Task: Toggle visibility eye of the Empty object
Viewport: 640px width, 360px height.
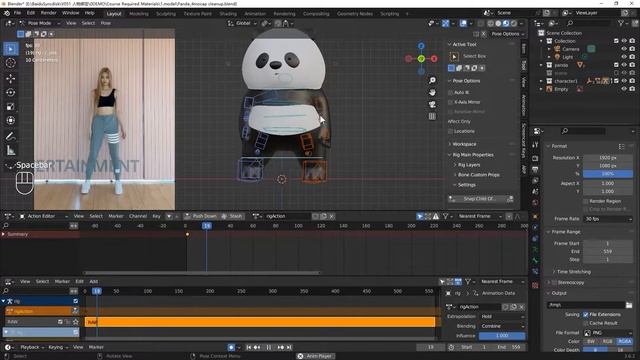Action: tap(624, 89)
